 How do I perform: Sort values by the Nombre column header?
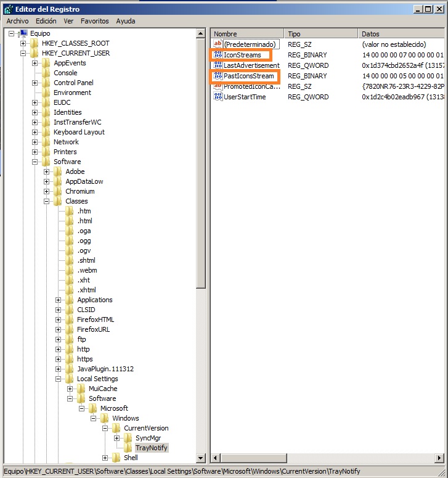(247, 34)
